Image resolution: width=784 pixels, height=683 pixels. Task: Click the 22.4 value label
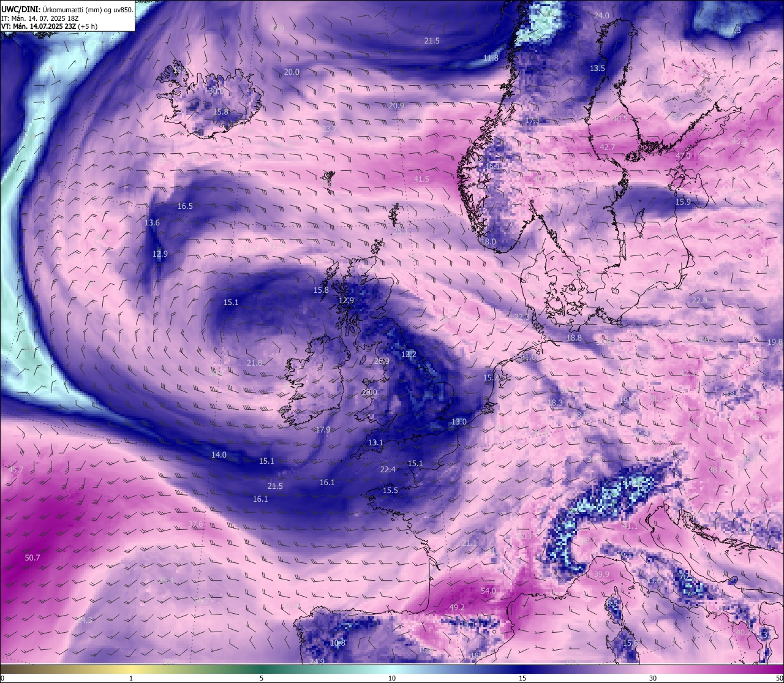pyautogui.click(x=388, y=469)
